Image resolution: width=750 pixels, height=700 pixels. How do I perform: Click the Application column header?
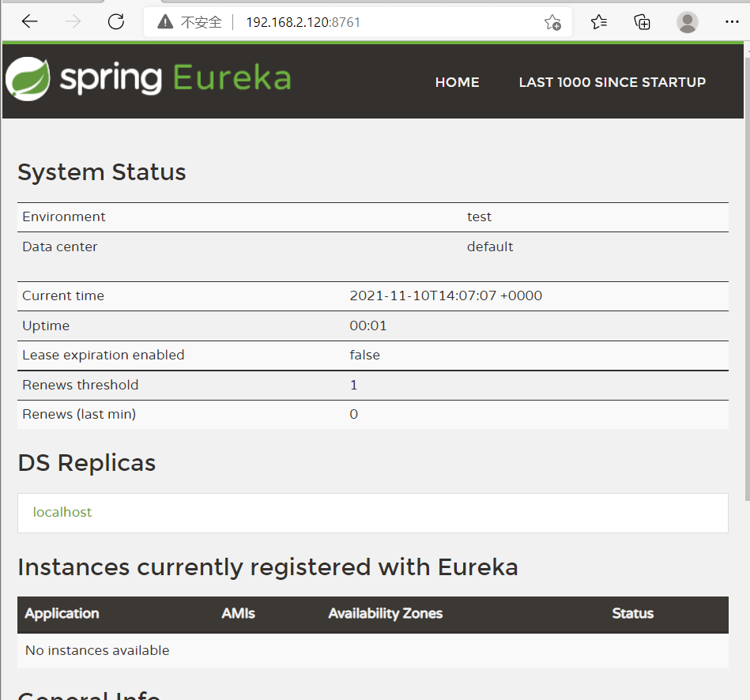tap(62, 613)
